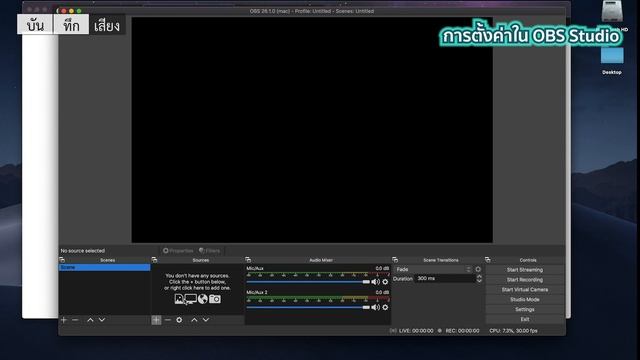Mute the Mic/Aux speaker icon
The height and width of the screenshot is (360, 640).
[376, 282]
